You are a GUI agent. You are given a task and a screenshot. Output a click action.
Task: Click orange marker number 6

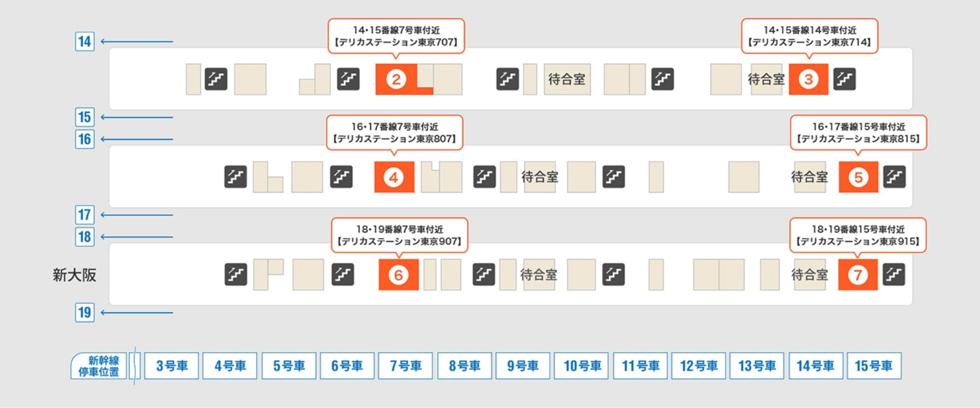pyautogui.click(x=399, y=275)
